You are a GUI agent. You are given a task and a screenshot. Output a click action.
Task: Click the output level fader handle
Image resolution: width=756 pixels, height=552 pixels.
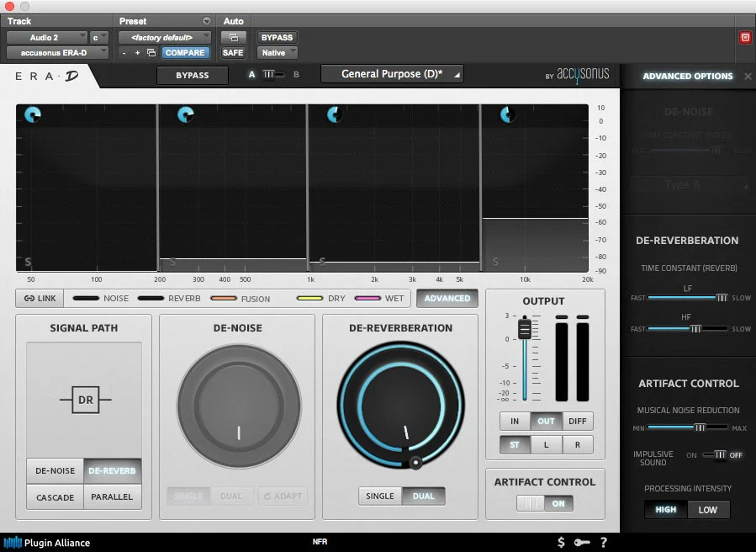point(525,329)
